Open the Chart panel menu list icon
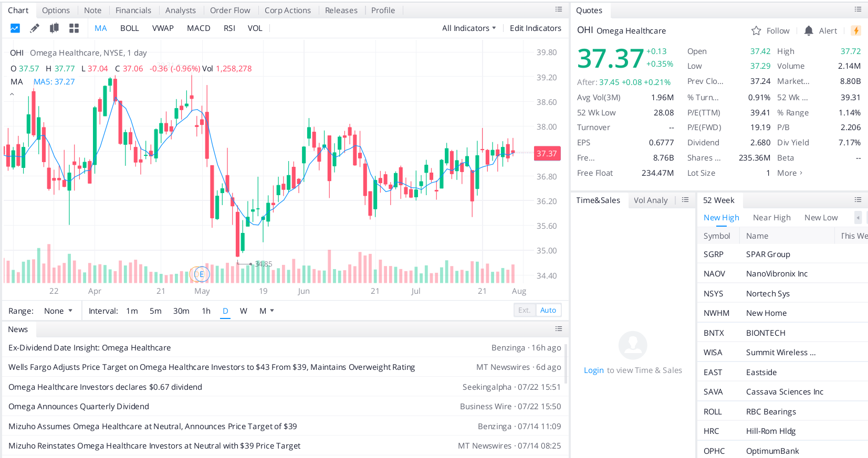868x458 pixels. [559, 9]
